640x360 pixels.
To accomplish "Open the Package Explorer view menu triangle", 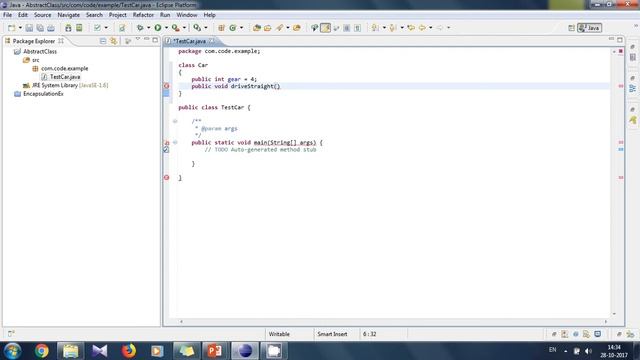I will click(x=138, y=39).
